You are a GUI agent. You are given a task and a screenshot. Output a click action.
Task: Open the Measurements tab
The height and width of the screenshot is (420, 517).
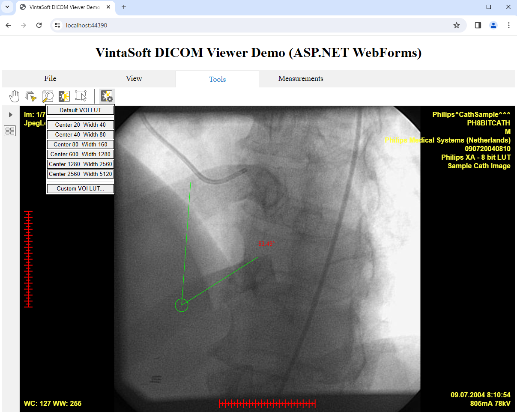tap(301, 79)
